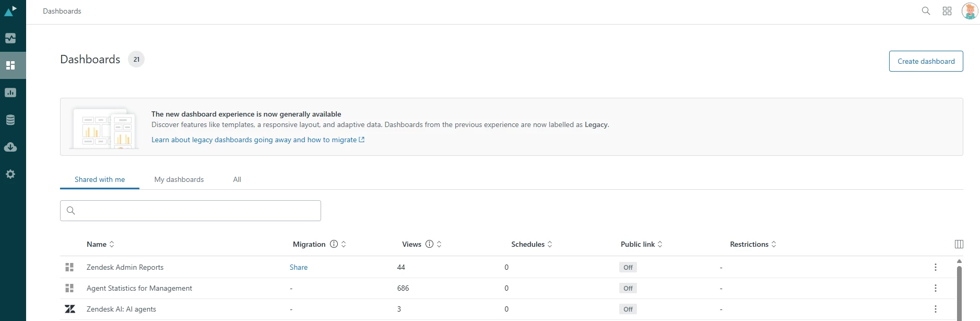Screen dimensions: 980x321
Task: Click the Zendesk logo beside AI agents row
Action: [70, 309]
